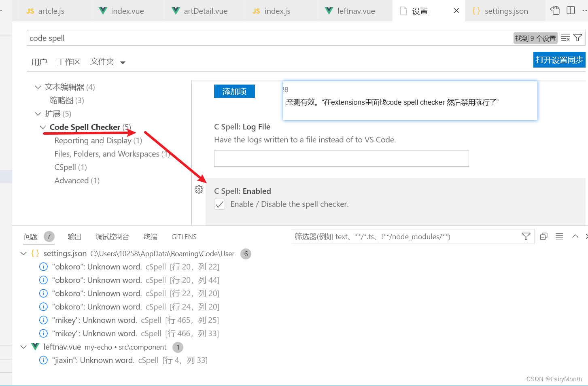588x386 pixels.
Task: Select Files, Folders, and Workspaces in the settings tree
Action: (x=112, y=154)
